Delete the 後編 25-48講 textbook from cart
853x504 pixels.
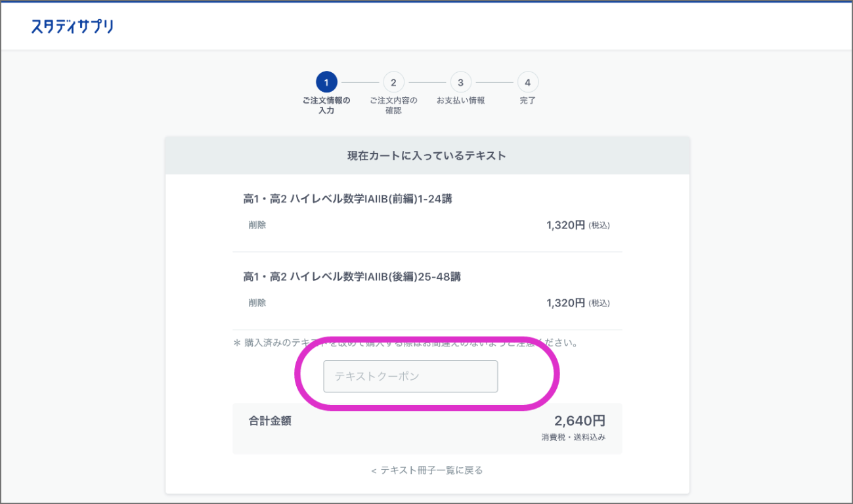point(257,303)
